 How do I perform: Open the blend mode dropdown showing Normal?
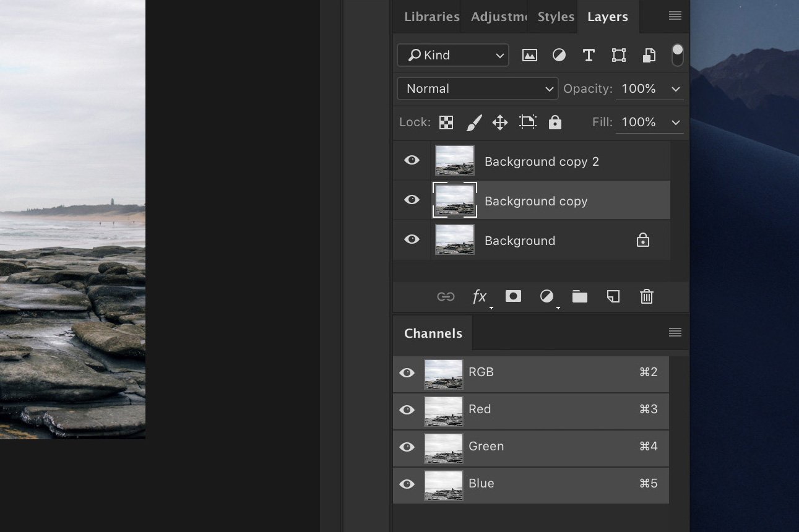477,88
